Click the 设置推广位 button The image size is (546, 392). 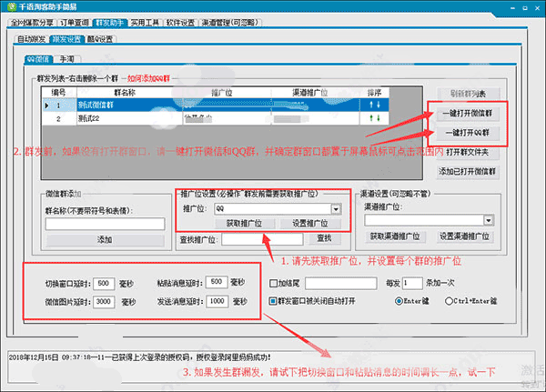[310, 224]
